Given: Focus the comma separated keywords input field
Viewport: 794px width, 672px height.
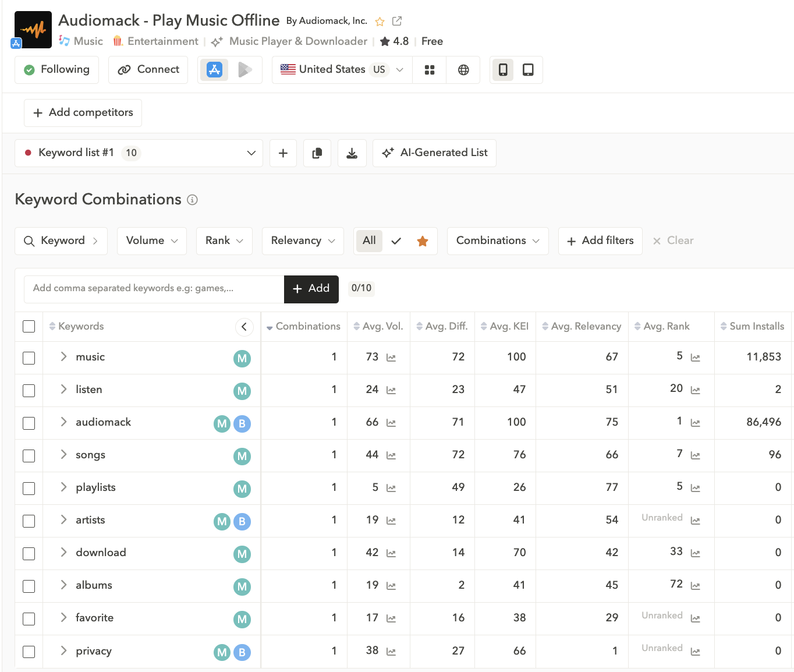Looking at the screenshot, I should pyautogui.click(x=154, y=289).
